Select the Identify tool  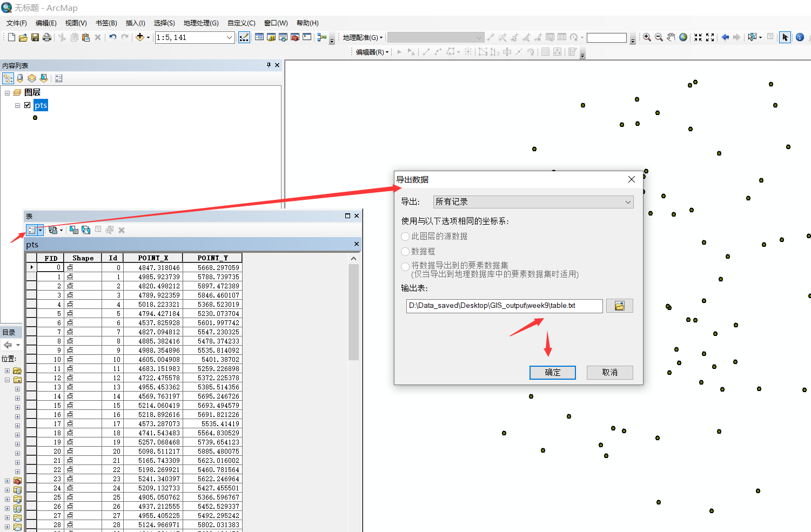coord(800,37)
